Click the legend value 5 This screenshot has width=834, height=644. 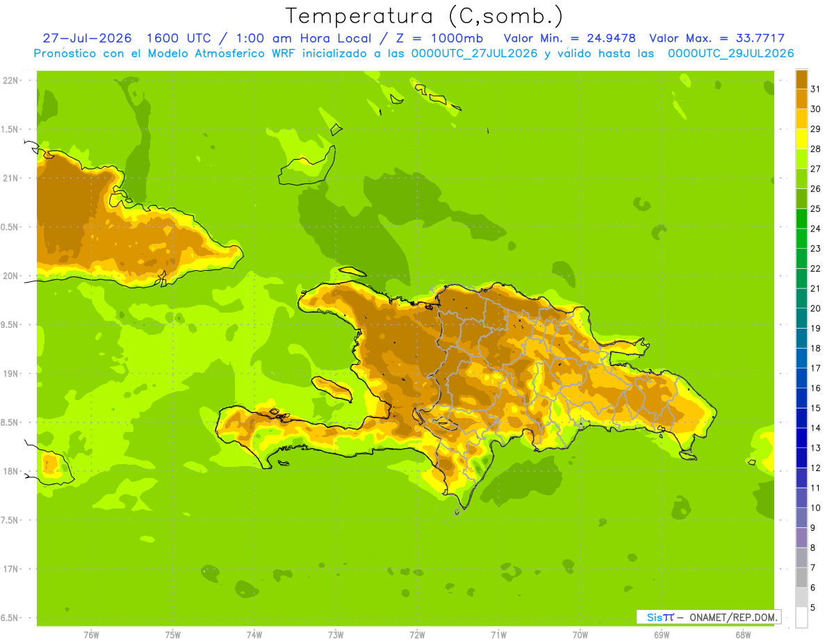813,608
